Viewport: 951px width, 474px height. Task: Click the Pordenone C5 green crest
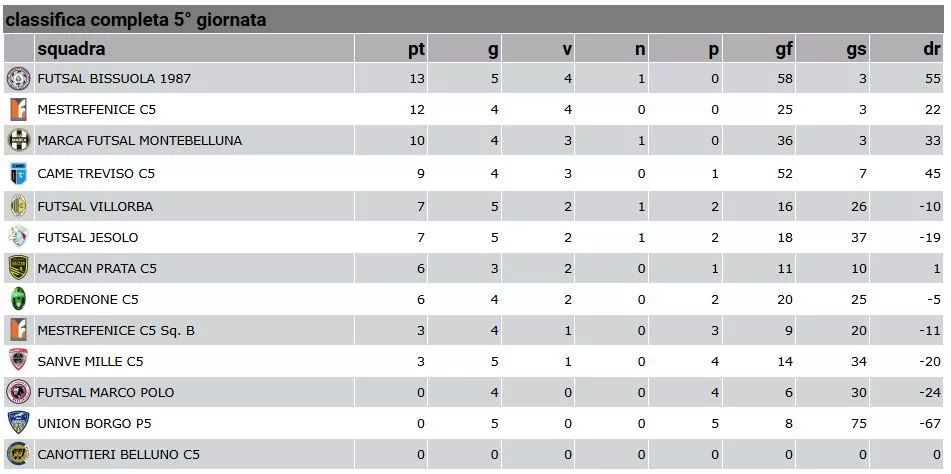pos(18,299)
